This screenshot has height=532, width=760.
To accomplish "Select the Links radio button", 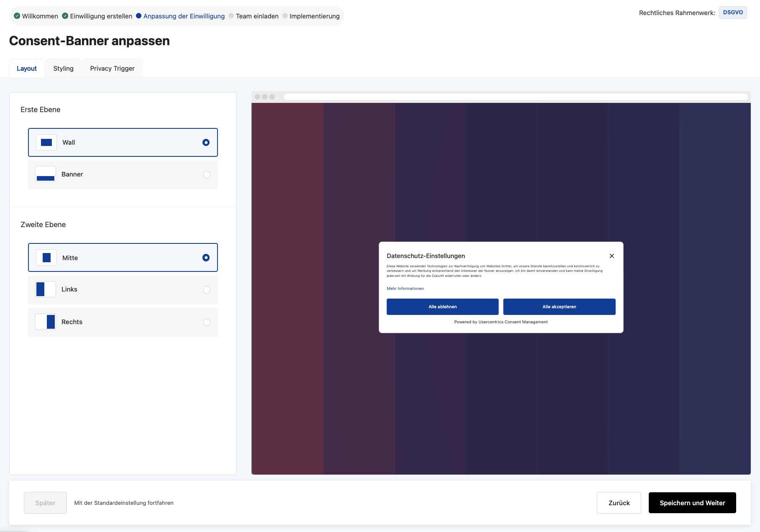I will point(207,290).
